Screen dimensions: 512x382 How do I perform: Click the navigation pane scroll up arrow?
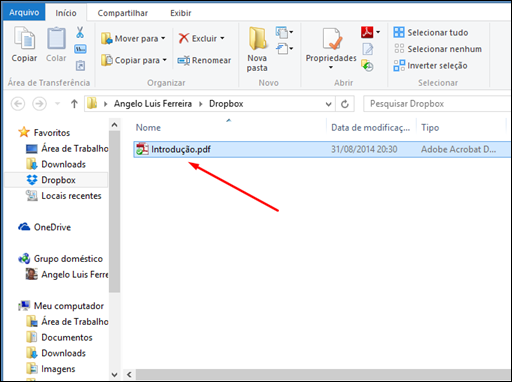coord(114,125)
